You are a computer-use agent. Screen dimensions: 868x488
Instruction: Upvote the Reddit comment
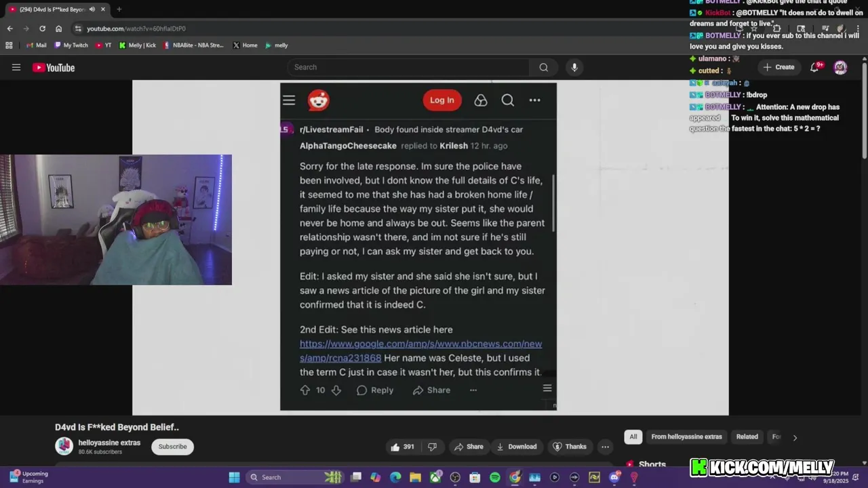tap(305, 390)
